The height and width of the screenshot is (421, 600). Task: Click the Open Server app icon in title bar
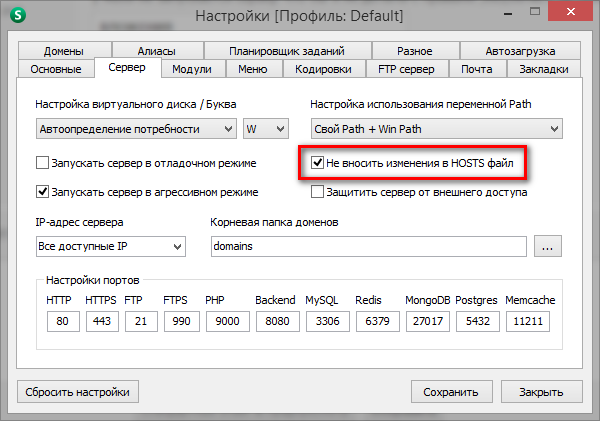(x=17, y=17)
